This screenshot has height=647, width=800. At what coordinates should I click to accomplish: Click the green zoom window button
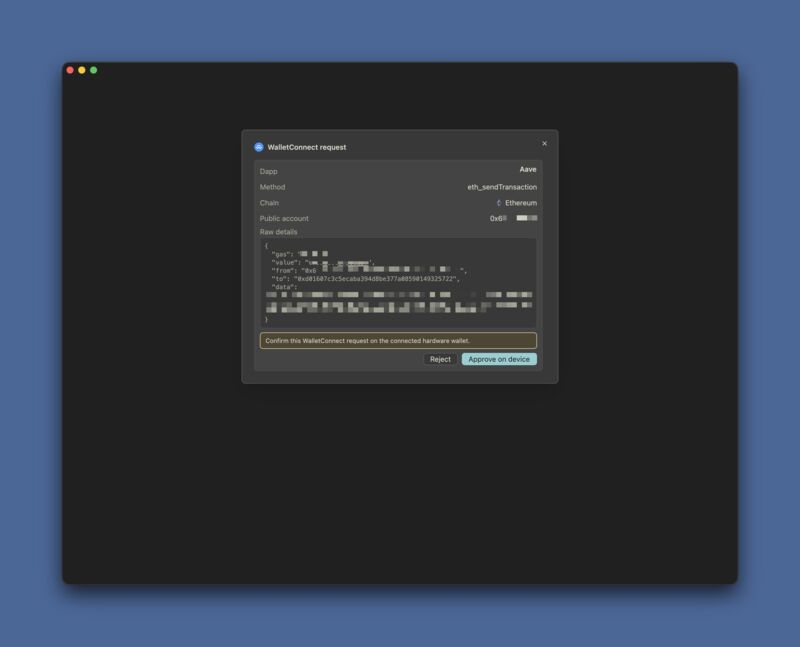pyautogui.click(x=94, y=70)
